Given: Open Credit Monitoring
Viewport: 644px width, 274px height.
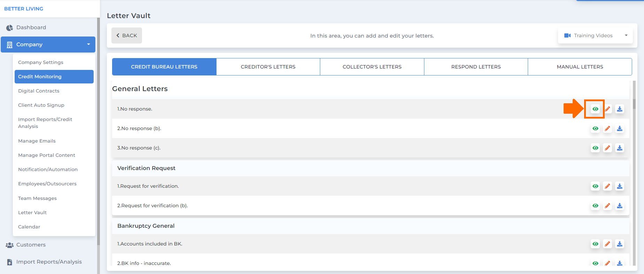Looking at the screenshot, I should point(54,76).
